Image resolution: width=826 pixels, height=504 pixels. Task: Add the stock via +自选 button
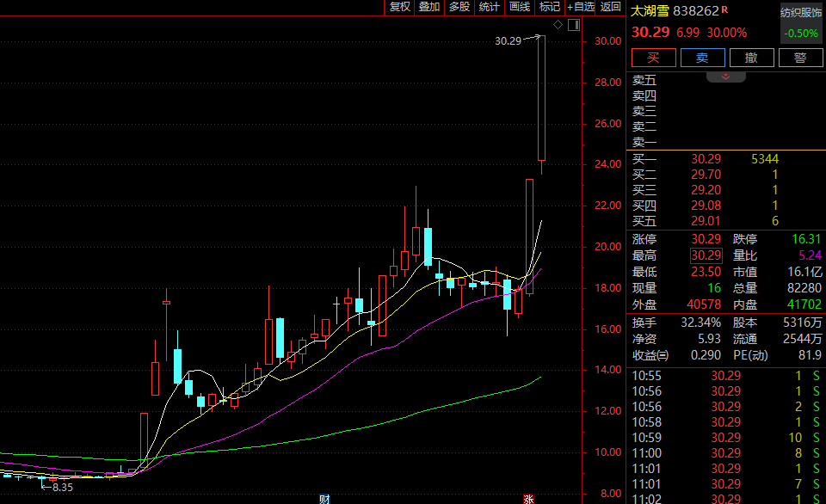click(581, 7)
